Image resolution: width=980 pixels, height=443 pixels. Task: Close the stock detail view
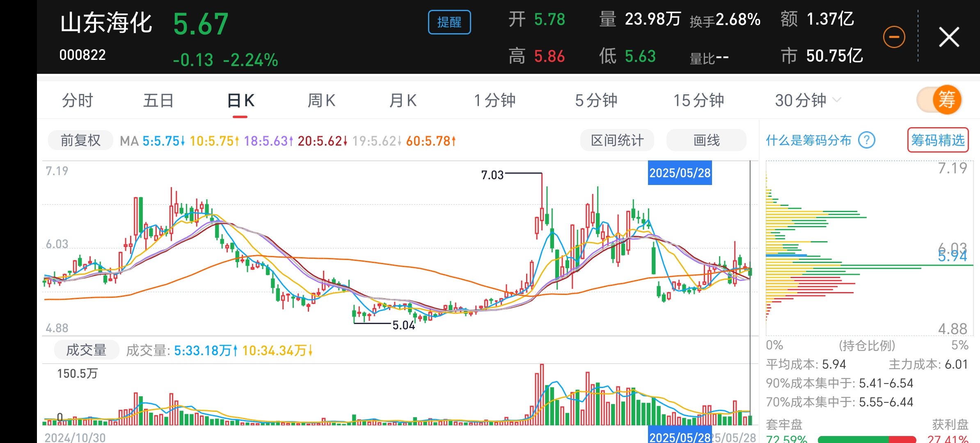(949, 37)
